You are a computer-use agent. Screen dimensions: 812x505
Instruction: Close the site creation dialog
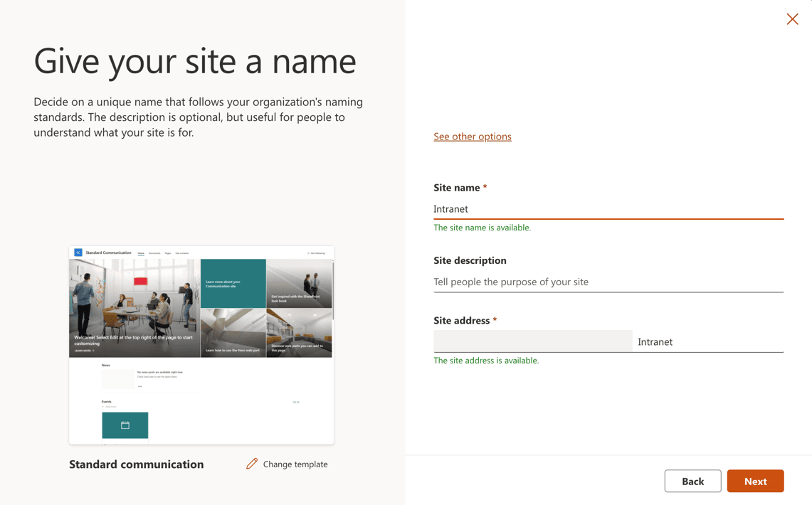point(792,19)
